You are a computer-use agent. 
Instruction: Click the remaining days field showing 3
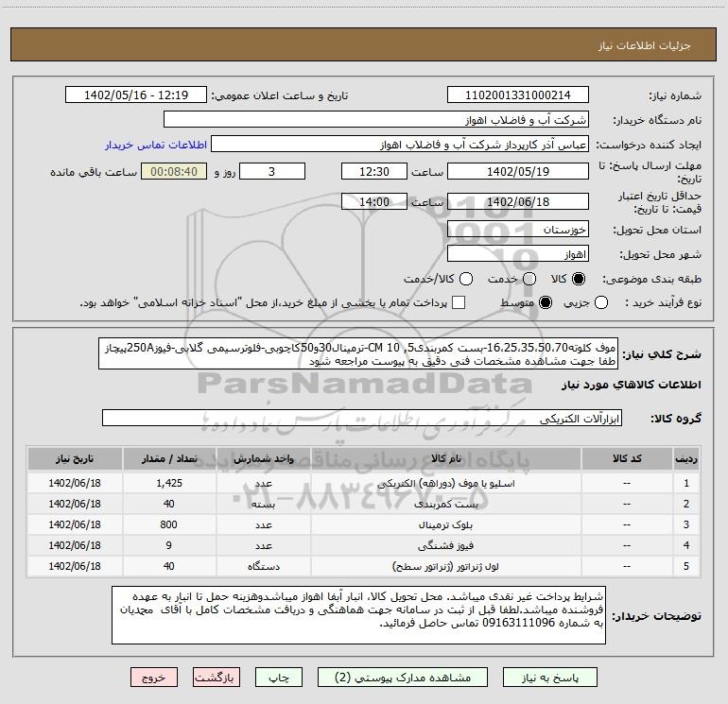[x=272, y=172]
